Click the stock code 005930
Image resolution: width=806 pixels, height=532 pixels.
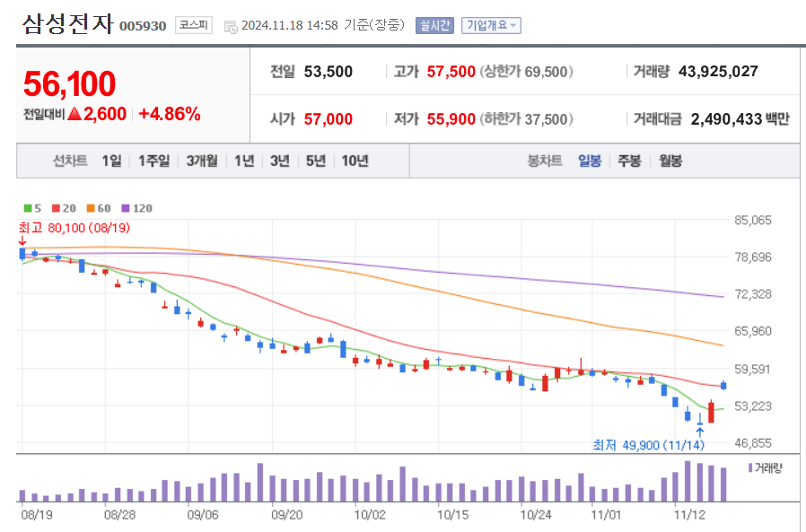click(x=143, y=26)
